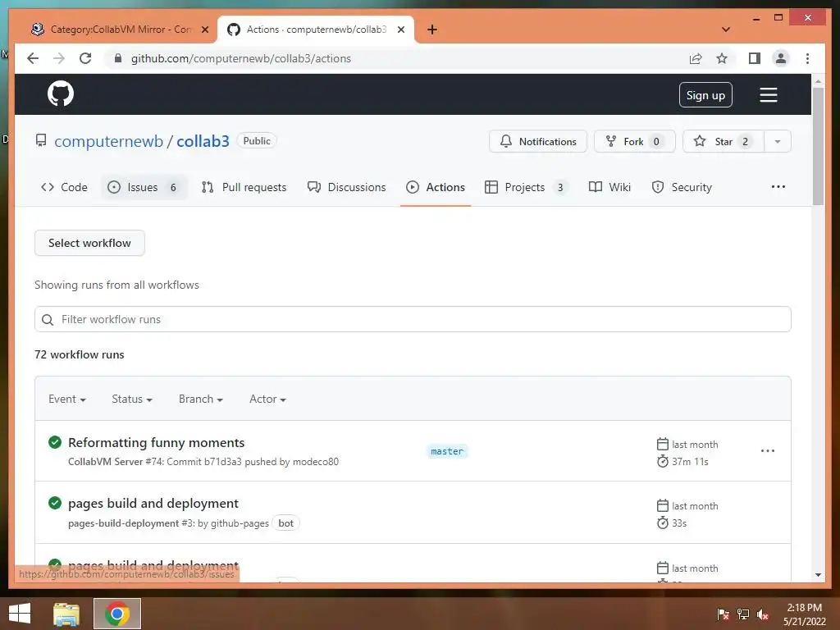Open options dots for Reformatting funny moments
Image resolution: width=840 pixels, height=630 pixels.
point(768,450)
